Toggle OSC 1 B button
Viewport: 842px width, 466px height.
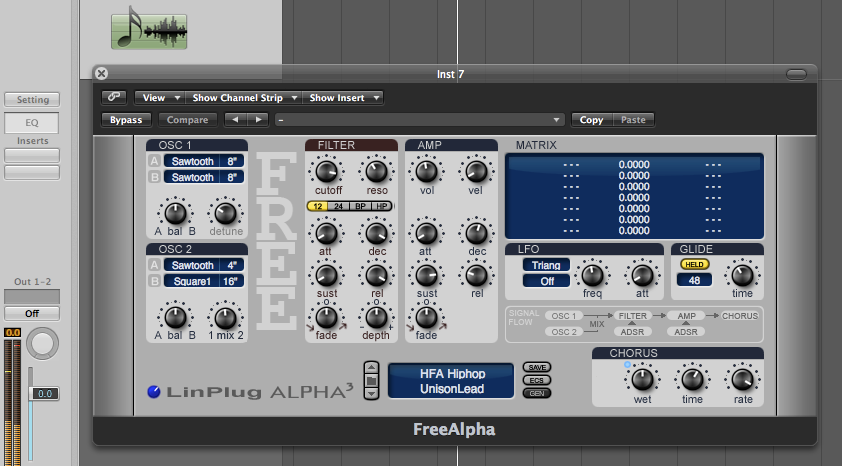pos(155,177)
